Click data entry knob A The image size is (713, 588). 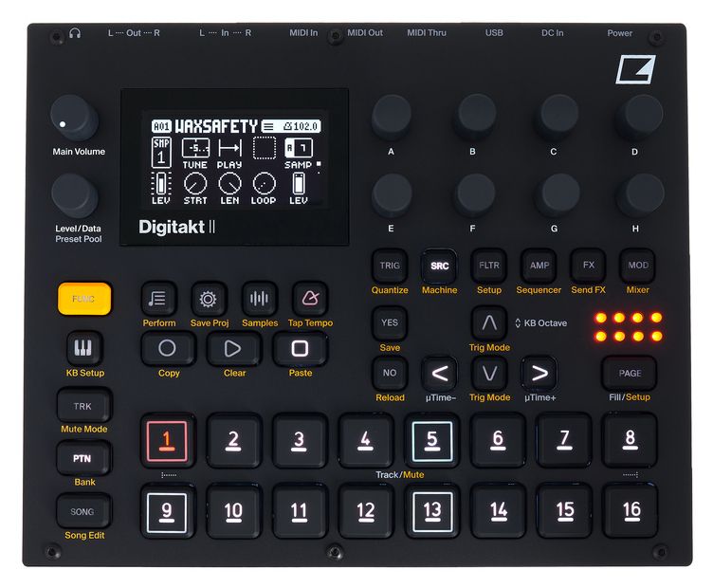click(x=392, y=117)
